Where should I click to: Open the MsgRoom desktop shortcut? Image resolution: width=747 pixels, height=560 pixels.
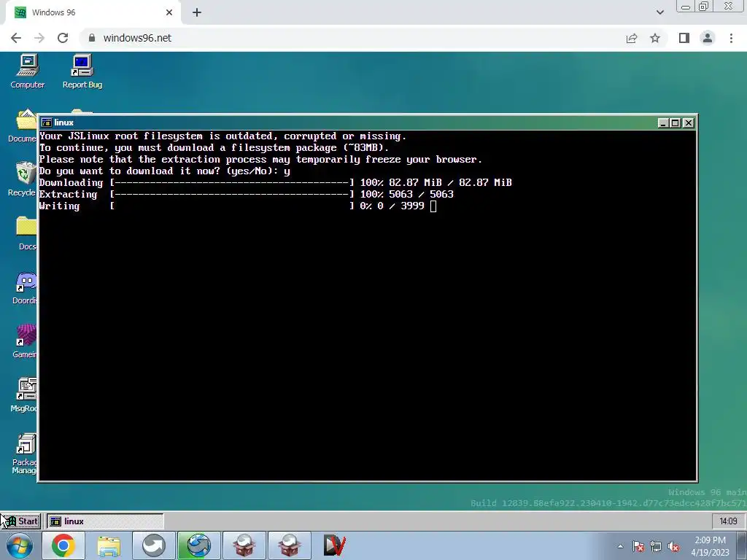coord(24,395)
